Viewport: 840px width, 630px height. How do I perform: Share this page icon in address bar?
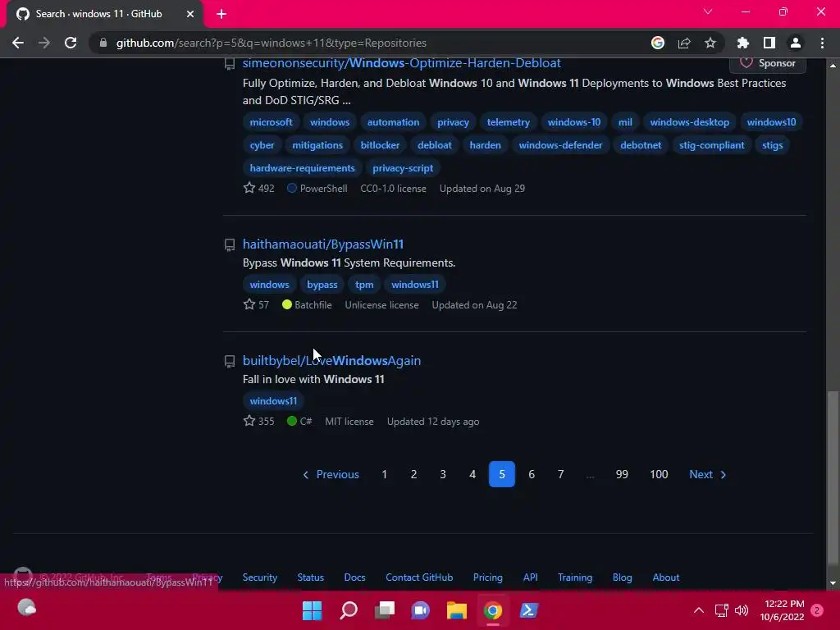tap(684, 43)
